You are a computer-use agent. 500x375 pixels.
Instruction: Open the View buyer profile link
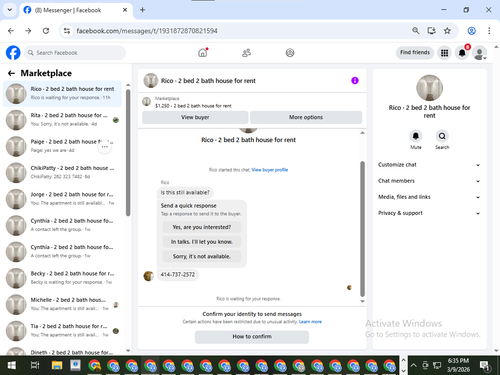click(270, 170)
